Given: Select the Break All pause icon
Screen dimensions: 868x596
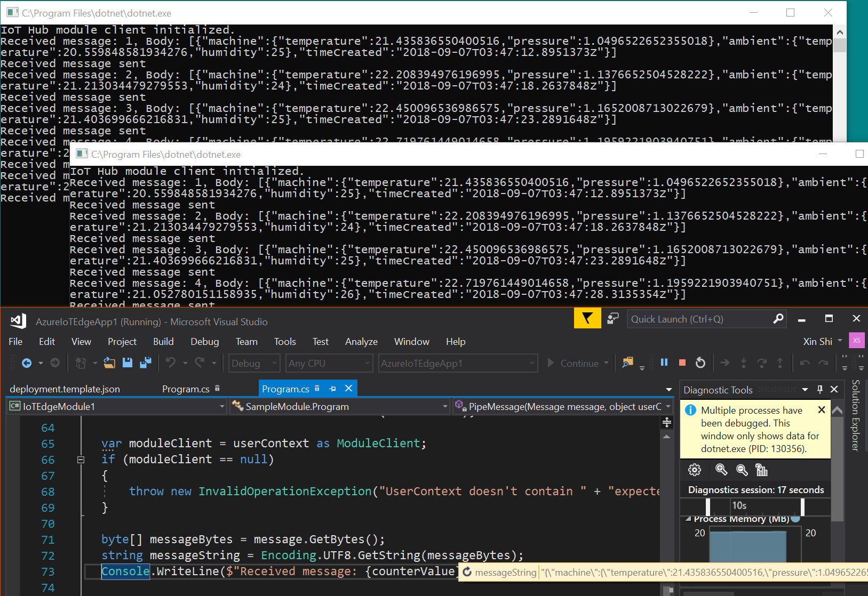Looking at the screenshot, I should [x=664, y=363].
